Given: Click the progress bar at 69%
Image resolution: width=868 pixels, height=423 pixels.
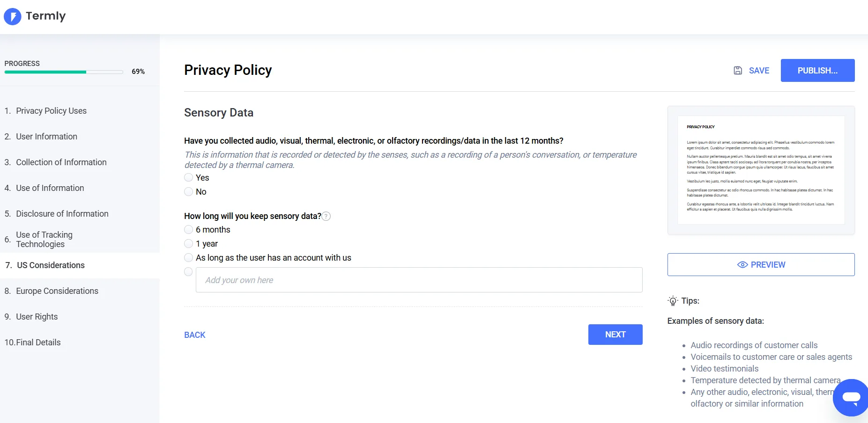Looking at the screenshot, I should [x=64, y=72].
